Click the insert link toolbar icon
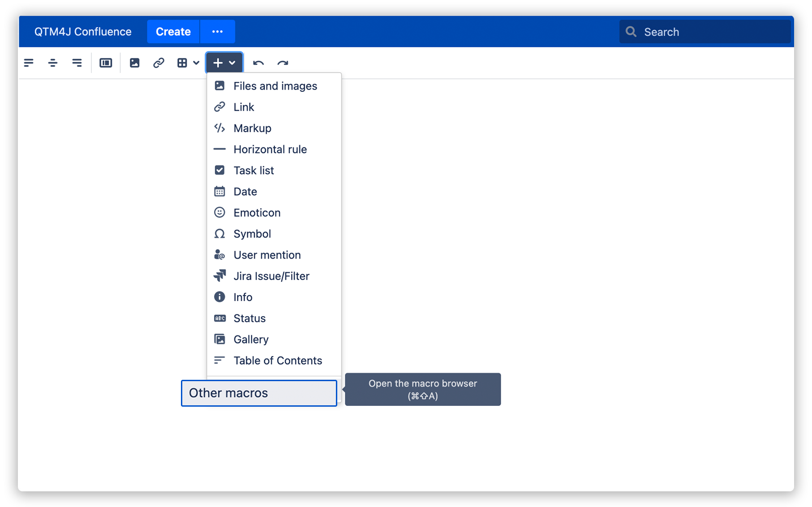Image resolution: width=812 pixels, height=507 pixels. coord(159,63)
